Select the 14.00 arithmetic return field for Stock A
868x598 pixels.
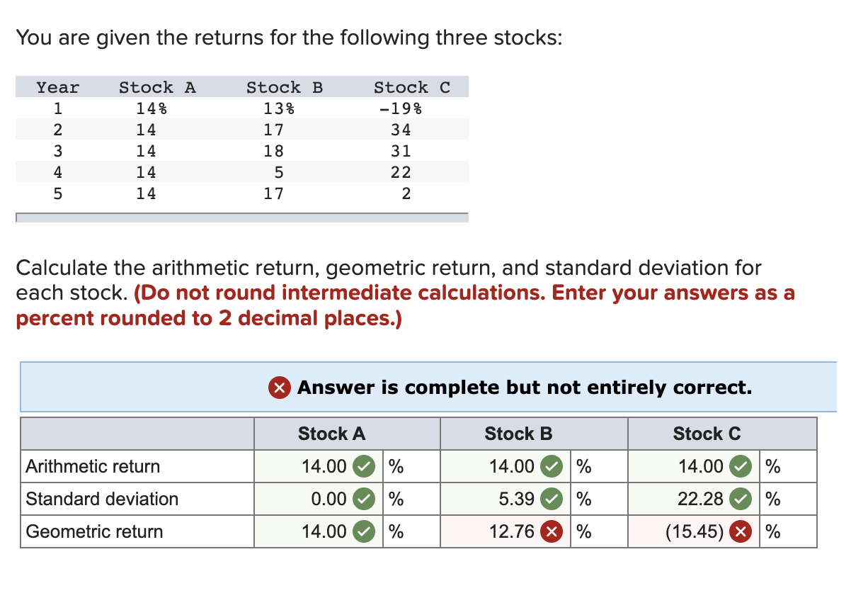click(x=326, y=466)
